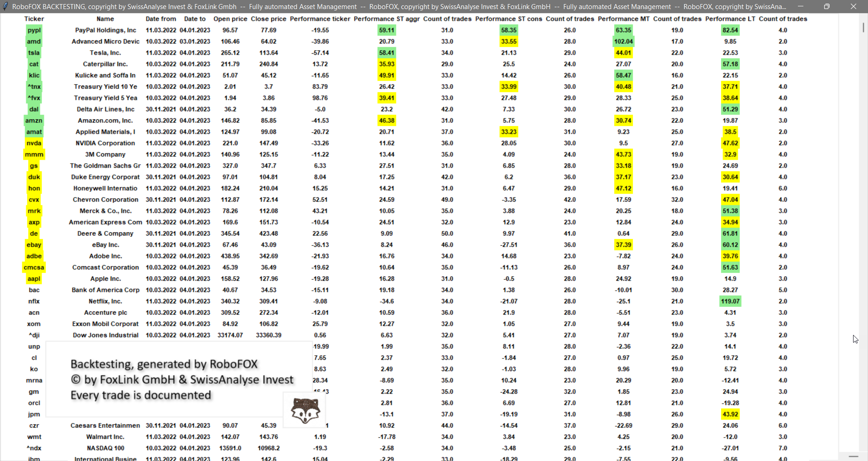Click Caesars Entertainment name cell
Viewport: 868px width, 461px height.
[105, 426]
